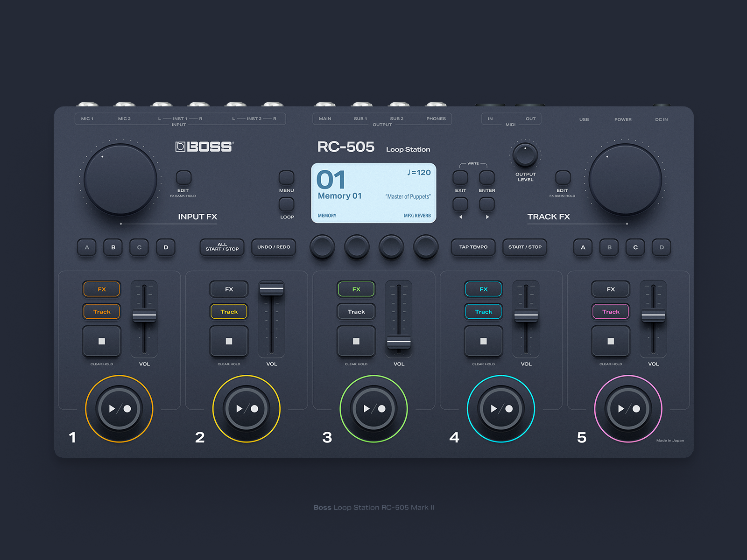747x560 pixels.
Task: Toggle FX on track 4
Action: (483, 289)
